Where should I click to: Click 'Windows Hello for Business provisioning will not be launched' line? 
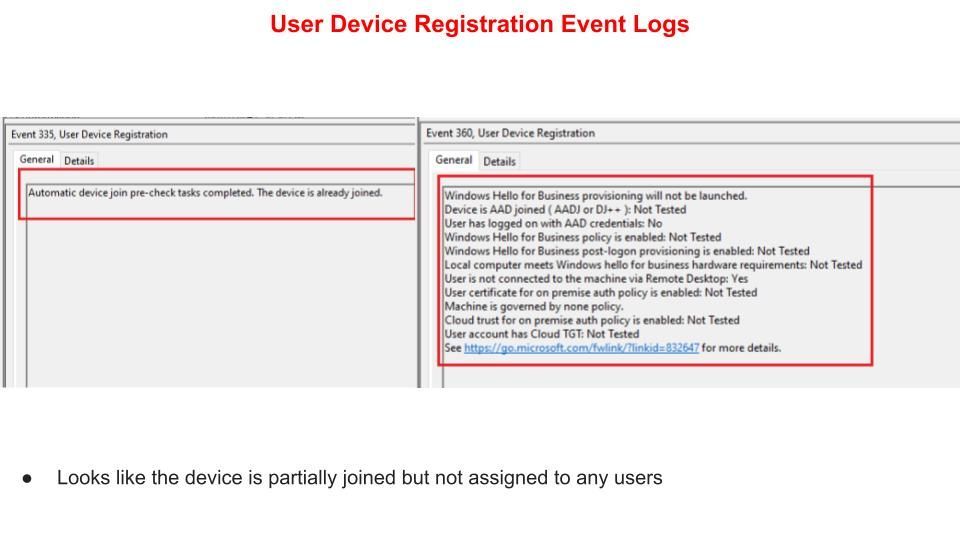point(595,196)
